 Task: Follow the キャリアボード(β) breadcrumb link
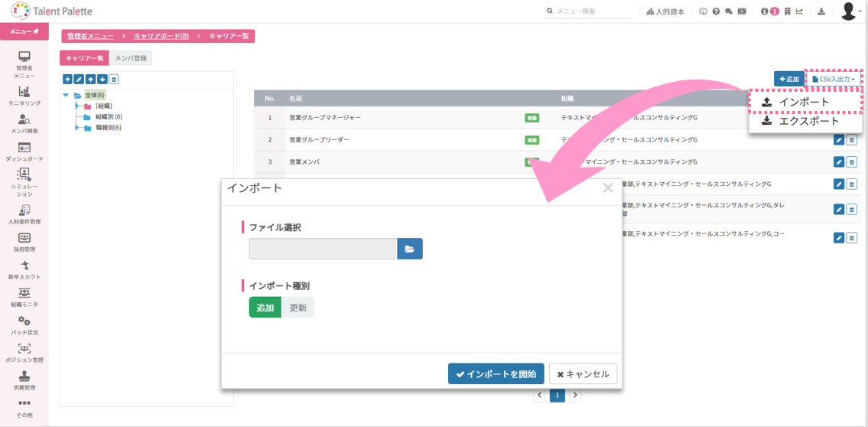tap(161, 36)
